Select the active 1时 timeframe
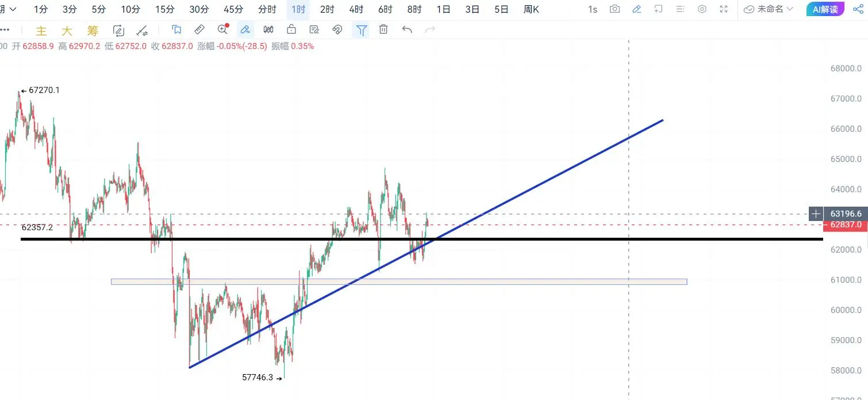 point(298,9)
